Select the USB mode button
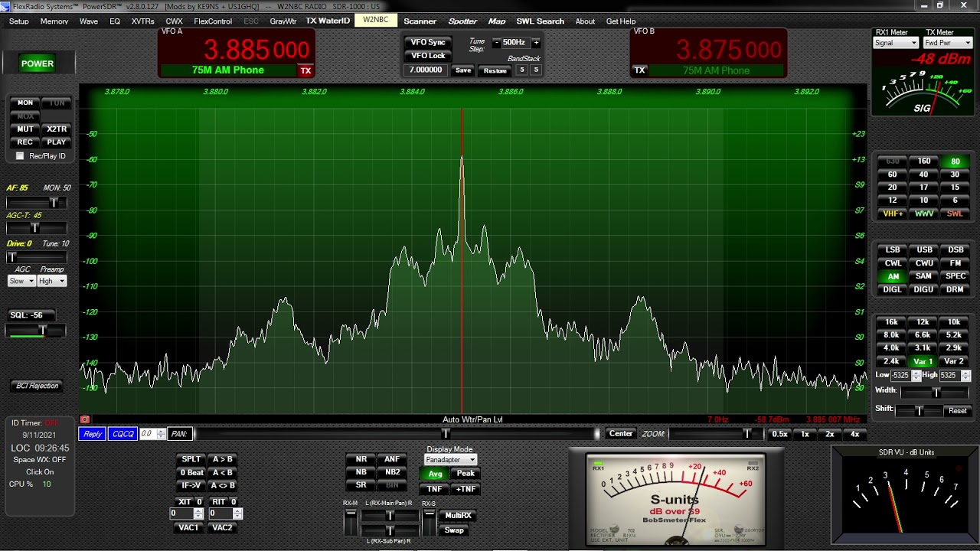This screenshot has height=551, width=980. click(x=924, y=250)
